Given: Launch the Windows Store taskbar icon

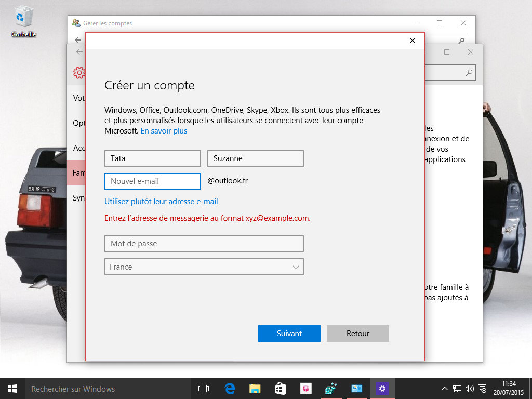Looking at the screenshot, I should click(280, 389).
